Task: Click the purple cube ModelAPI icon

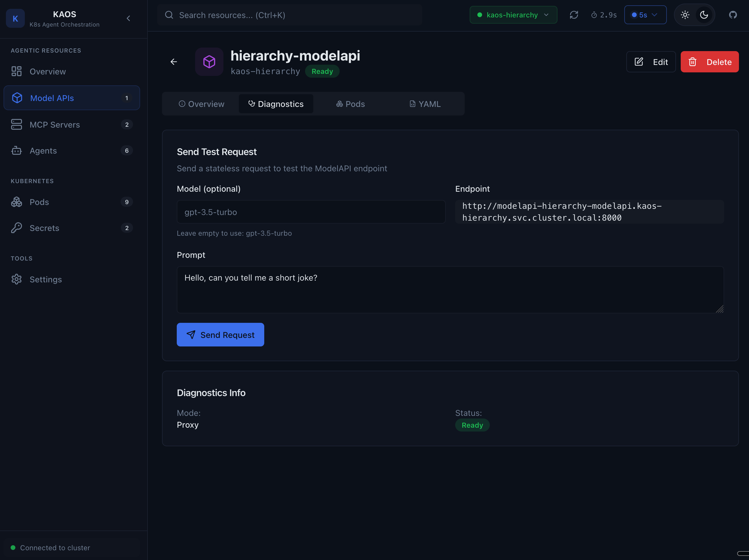Action: (x=209, y=62)
